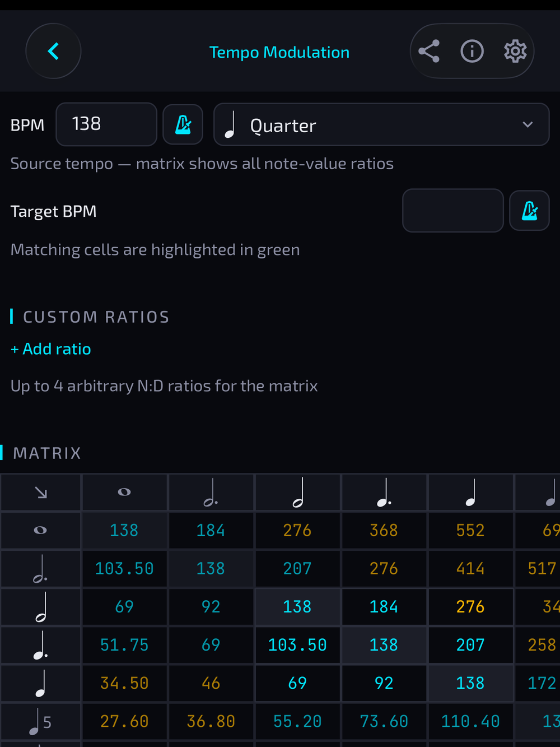Screen dimensions: 560x747
Task: Click the matrix cell showing 552
Action: pyautogui.click(x=470, y=530)
